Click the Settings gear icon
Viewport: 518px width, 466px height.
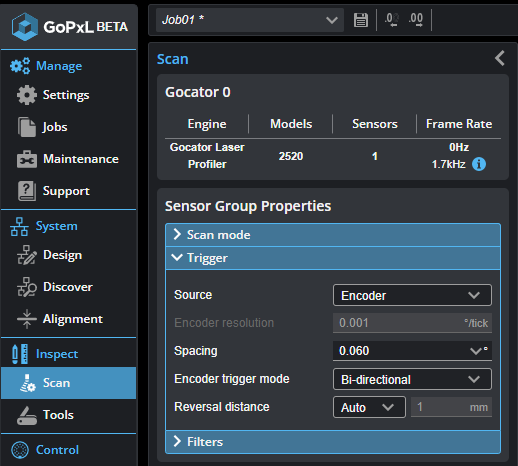(27, 95)
